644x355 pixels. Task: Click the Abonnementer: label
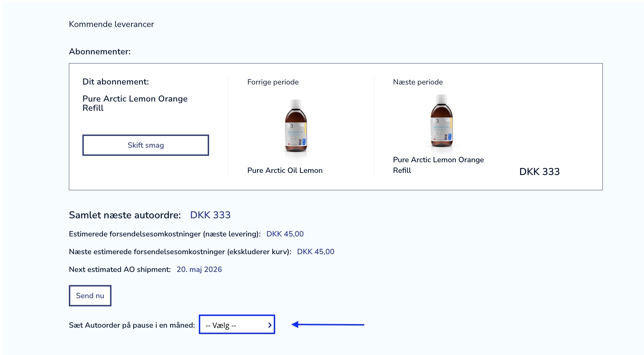coord(100,51)
